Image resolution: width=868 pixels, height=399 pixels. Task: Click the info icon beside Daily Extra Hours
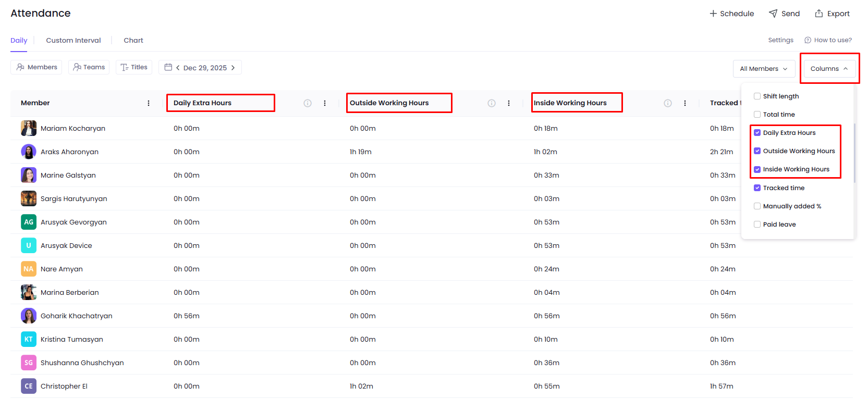pos(308,103)
